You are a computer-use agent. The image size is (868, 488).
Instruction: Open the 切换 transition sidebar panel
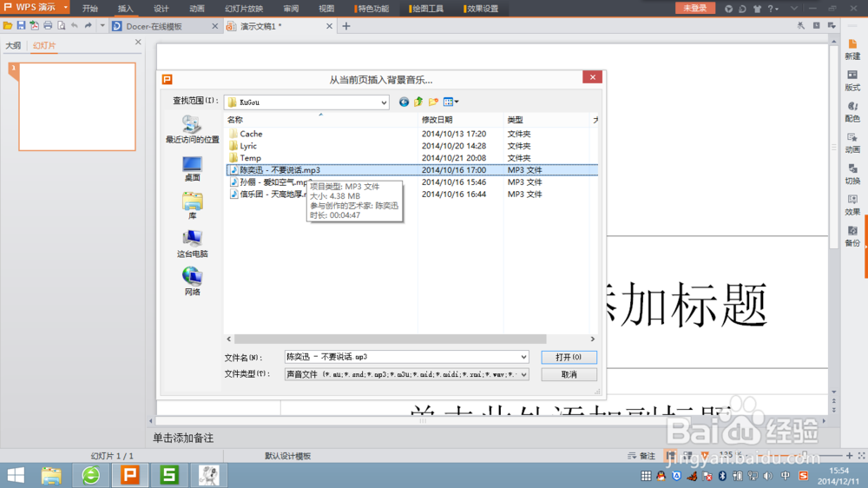852,174
